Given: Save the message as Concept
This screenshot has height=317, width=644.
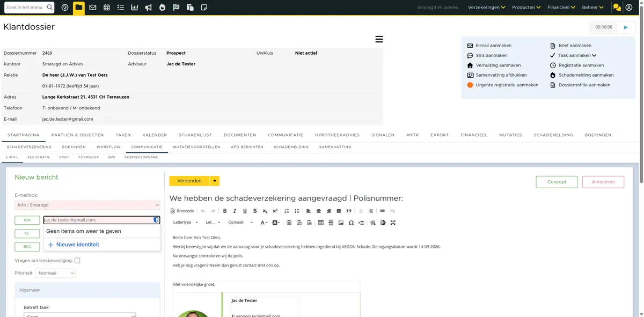Looking at the screenshot, I should coord(557,182).
